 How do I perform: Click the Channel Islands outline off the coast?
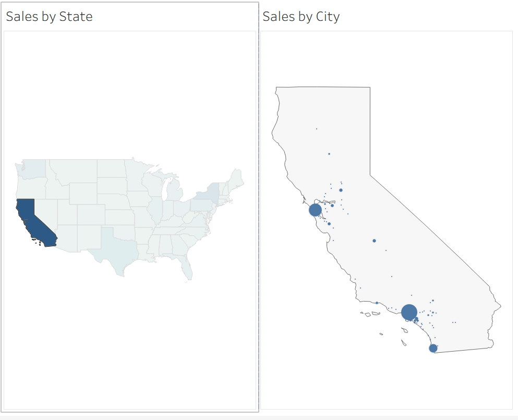point(368,314)
